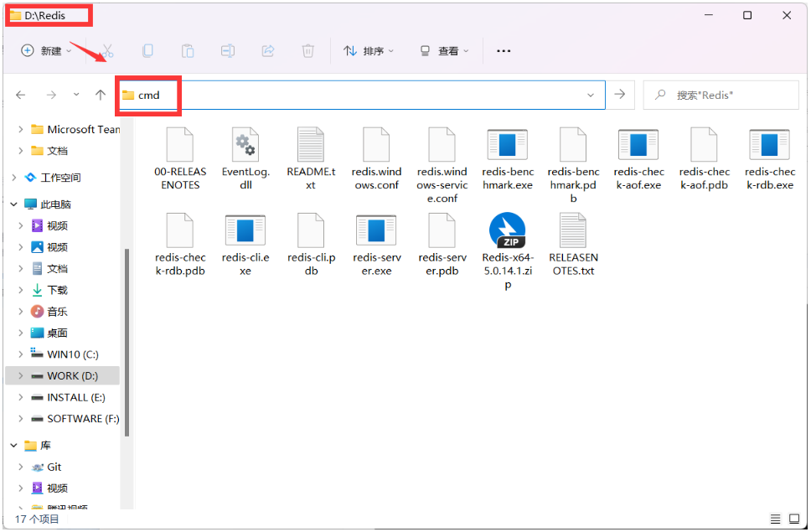Select WORK (D:) drive in sidebar
Viewport: 811px width, 532px height.
point(71,376)
